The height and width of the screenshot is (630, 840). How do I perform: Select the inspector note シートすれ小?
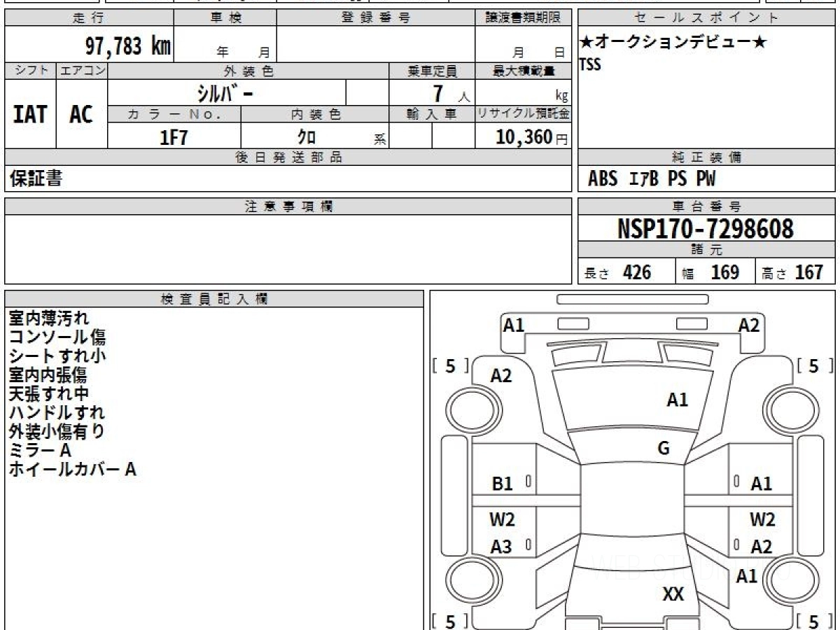(57, 356)
